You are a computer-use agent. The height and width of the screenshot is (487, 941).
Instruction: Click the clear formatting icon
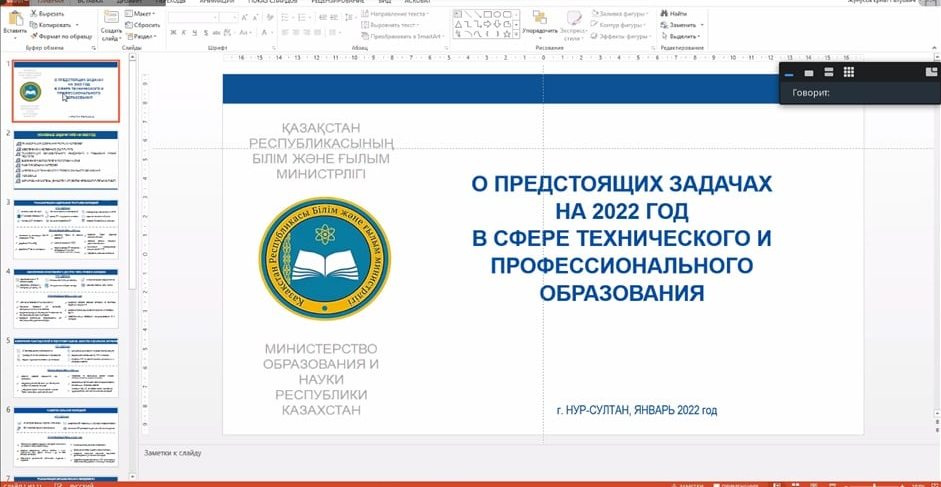(x=270, y=17)
